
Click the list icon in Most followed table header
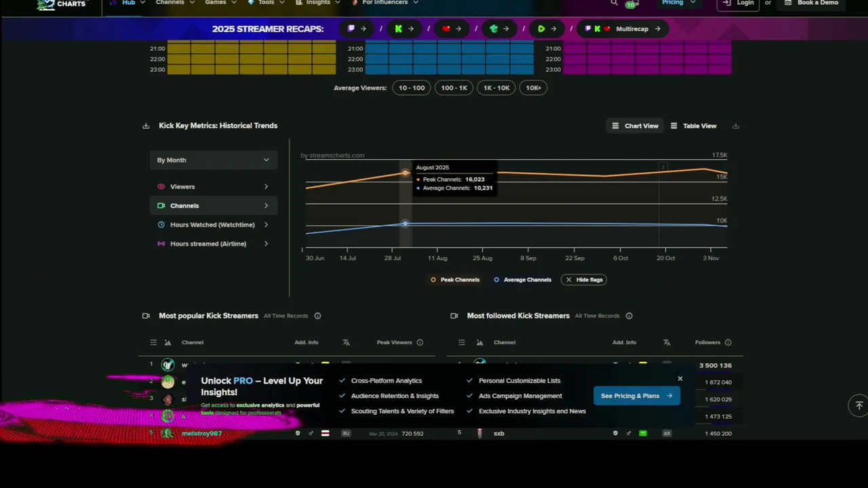tap(462, 342)
